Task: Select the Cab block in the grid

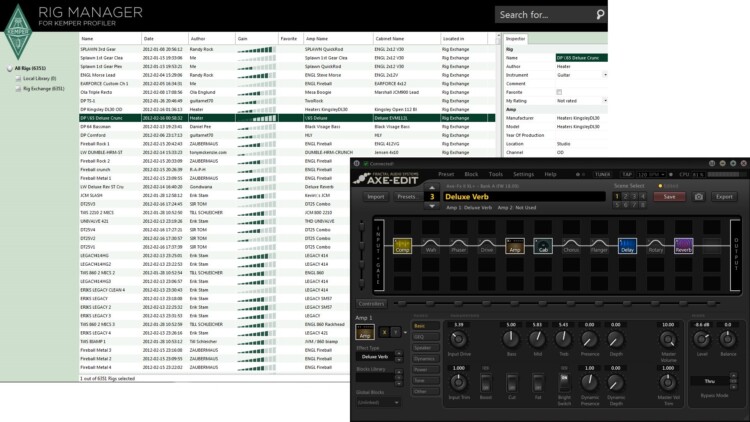Action: tap(543, 246)
